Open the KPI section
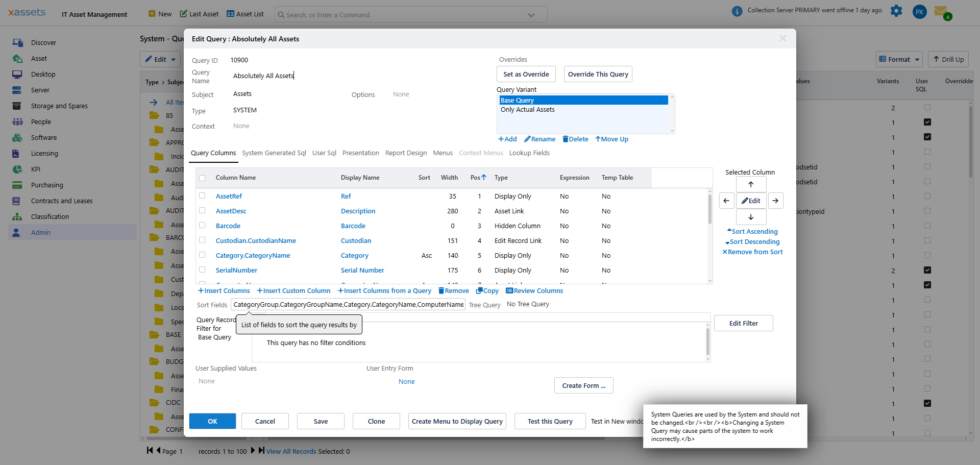Viewport: 980px width, 465px height. tap(35, 169)
